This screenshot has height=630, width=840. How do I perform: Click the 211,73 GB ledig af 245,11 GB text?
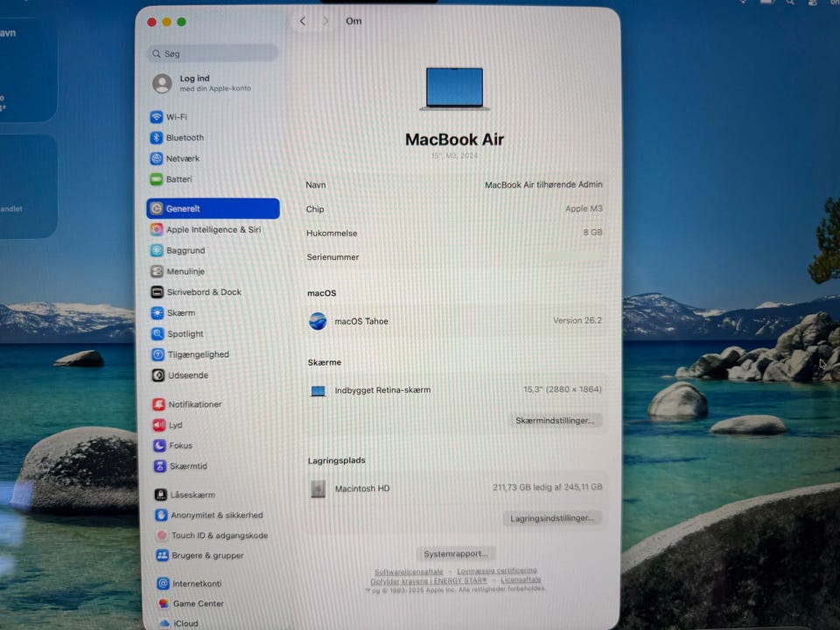click(x=547, y=487)
